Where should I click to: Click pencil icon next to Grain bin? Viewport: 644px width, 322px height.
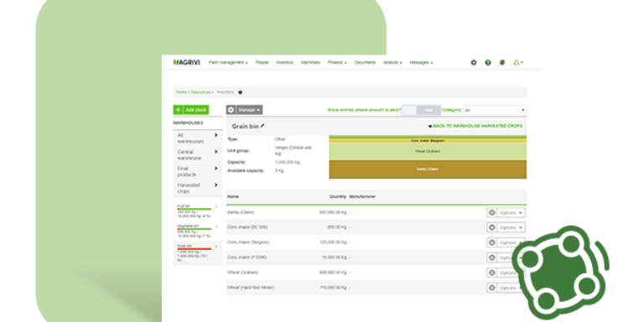coord(262,126)
